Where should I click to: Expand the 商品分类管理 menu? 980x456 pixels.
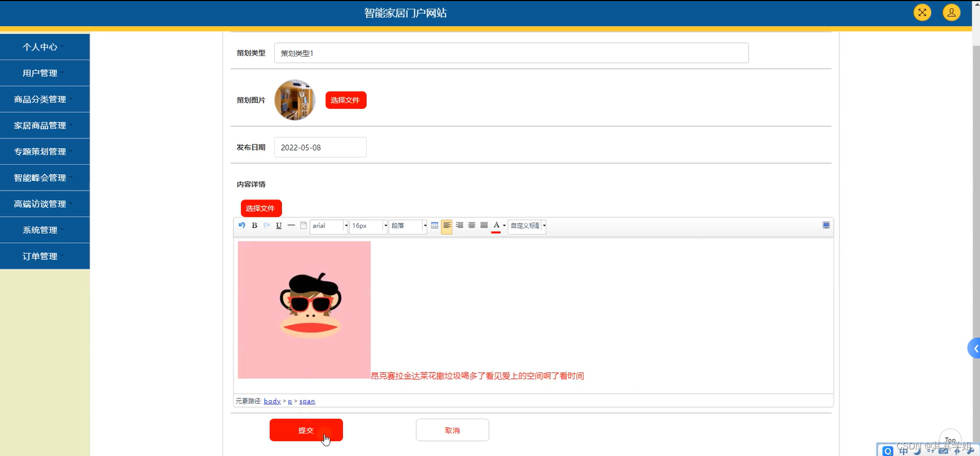coord(45,99)
